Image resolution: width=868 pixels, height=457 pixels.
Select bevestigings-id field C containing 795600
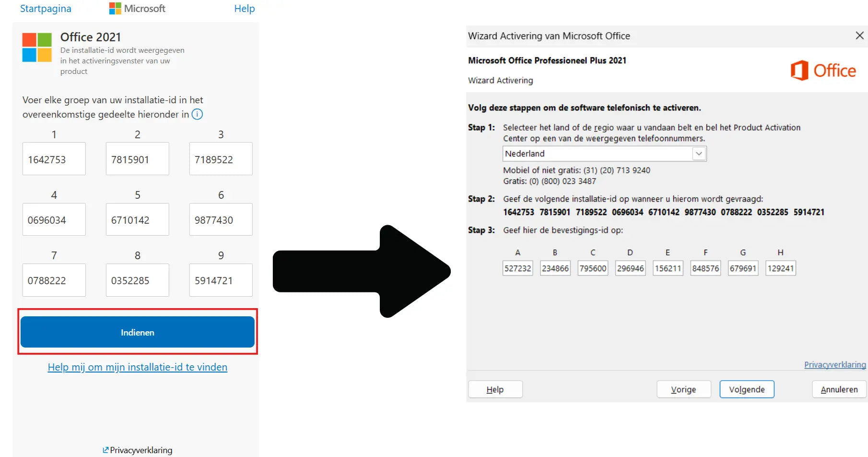pos(593,268)
